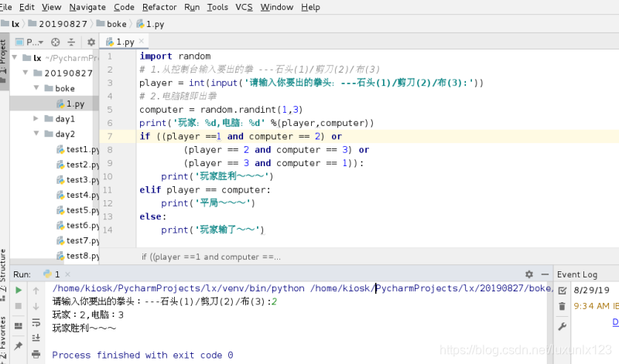Close the run tab named 1

[67, 274]
